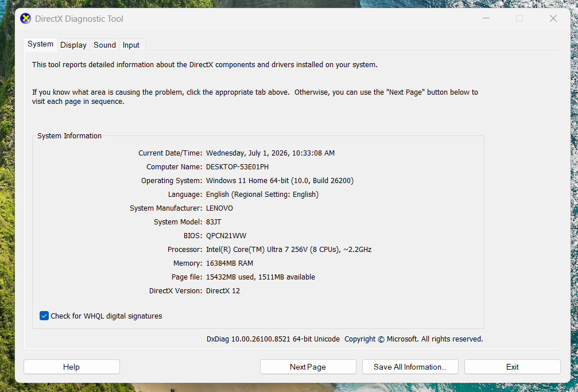Viewport: 578px width, 392px height.
Task: Click the DxDiag 10.00.26100.8521 version text
Action: [x=273, y=339]
